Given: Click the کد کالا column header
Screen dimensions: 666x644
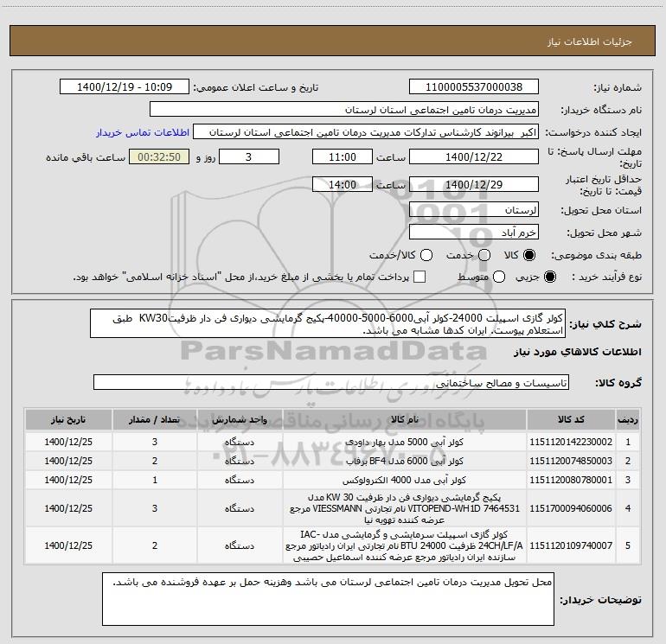Looking at the screenshot, I should [x=571, y=419].
